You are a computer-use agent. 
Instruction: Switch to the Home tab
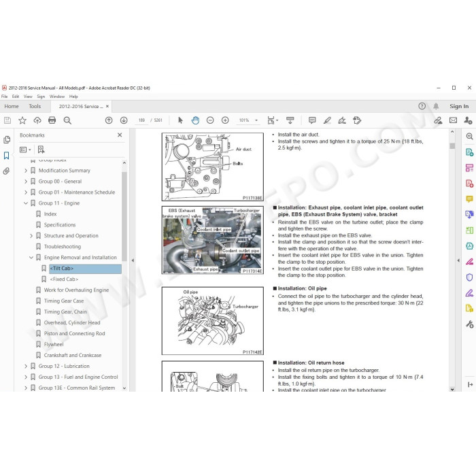pos(12,106)
